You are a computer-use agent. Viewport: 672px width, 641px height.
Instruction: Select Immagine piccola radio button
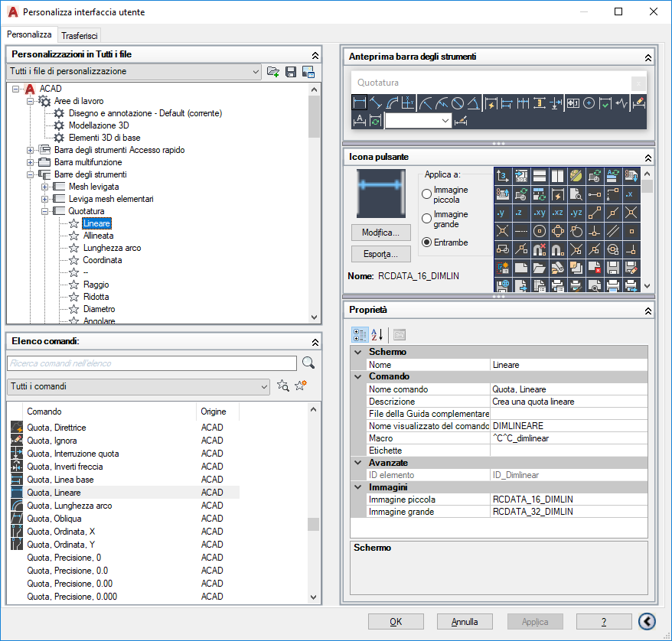pyautogui.click(x=426, y=194)
